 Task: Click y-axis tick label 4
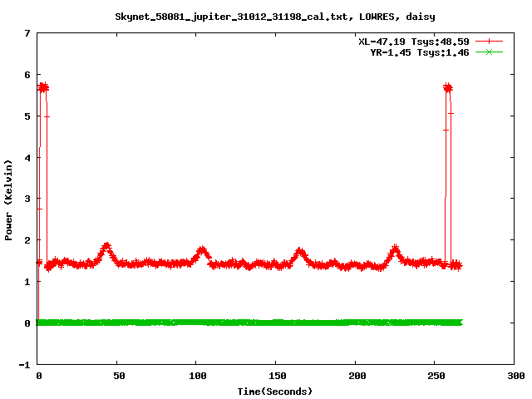pyautogui.click(x=27, y=158)
